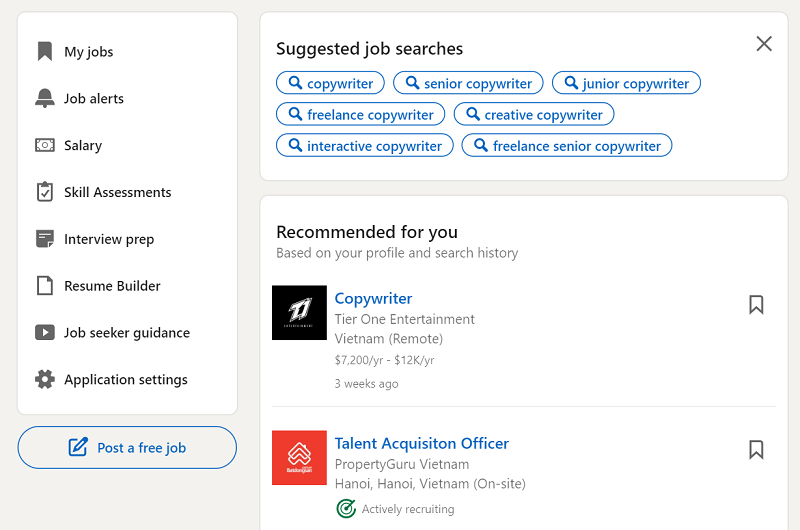This screenshot has width=800, height=530.
Task: Click the Application settings gear icon
Action: [x=45, y=380]
